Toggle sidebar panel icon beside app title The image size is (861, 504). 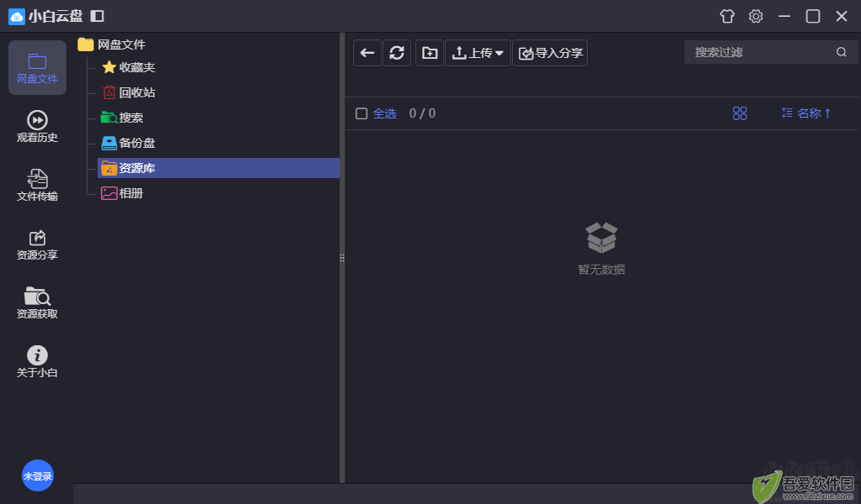(98, 16)
